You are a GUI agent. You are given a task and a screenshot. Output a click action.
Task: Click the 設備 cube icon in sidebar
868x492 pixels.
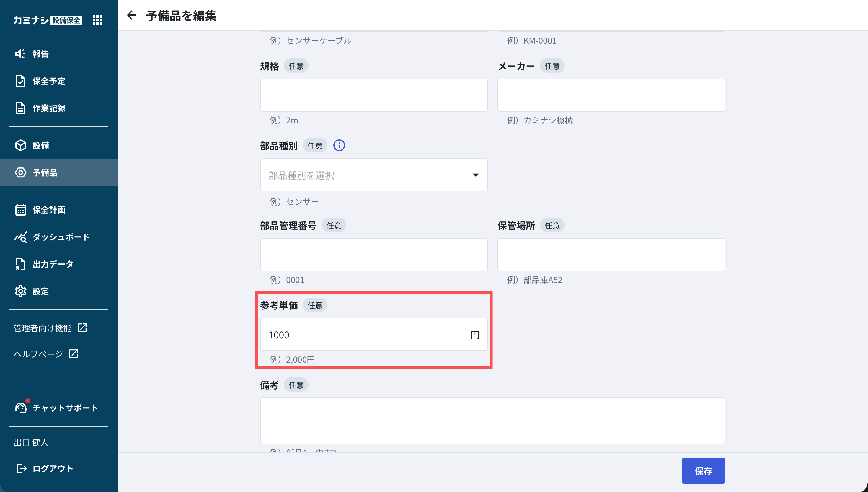pos(20,146)
